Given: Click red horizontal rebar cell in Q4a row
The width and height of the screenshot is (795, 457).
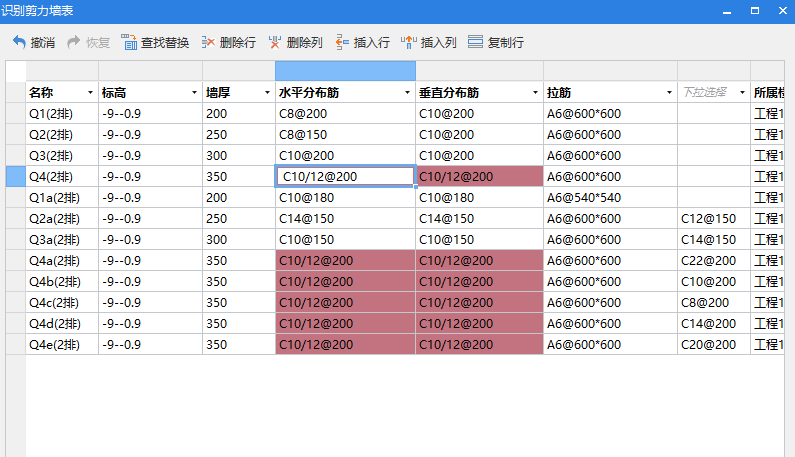Looking at the screenshot, I should [345, 261].
